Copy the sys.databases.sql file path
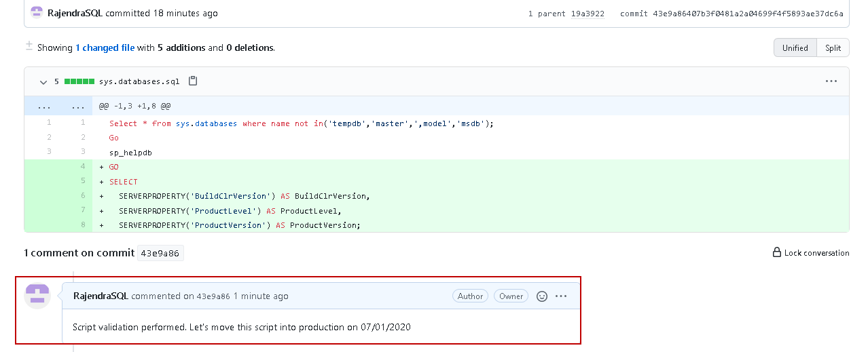This screenshot has width=868, height=352. pyautogui.click(x=193, y=81)
